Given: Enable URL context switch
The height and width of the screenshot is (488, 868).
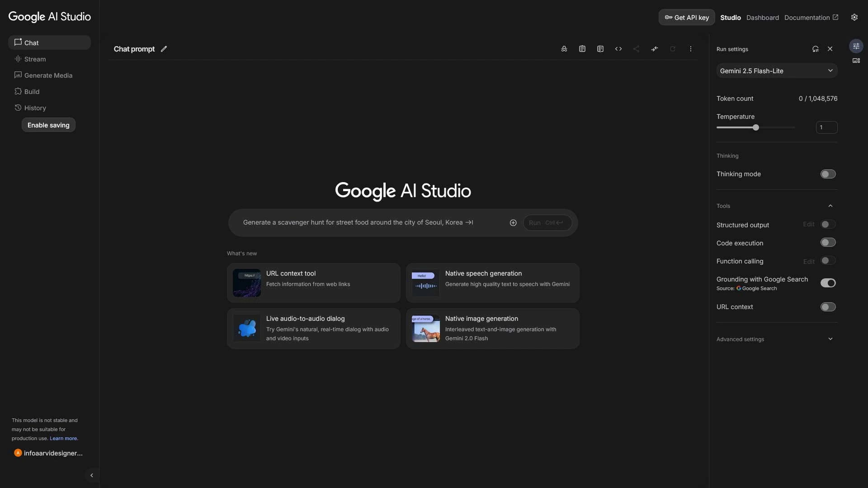Looking at the screenshot, I should [x=828, y=307].
